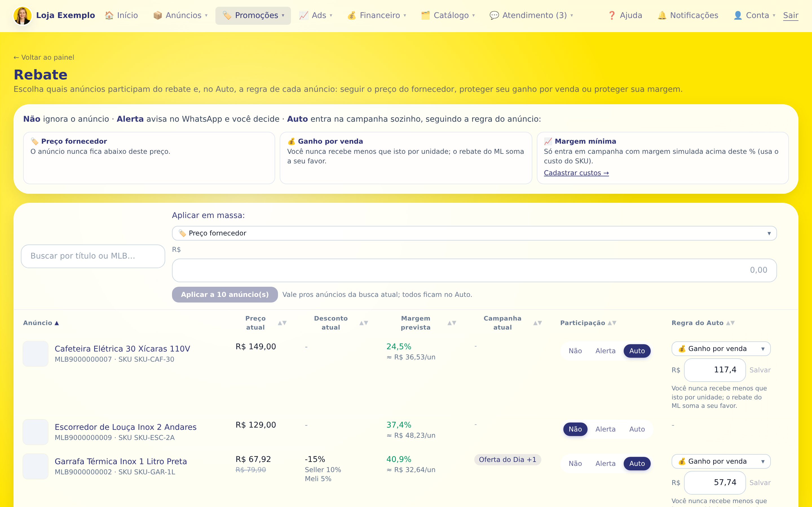
Task: Sort by Margem prevista arrows
Action: (x=452, y=323)
